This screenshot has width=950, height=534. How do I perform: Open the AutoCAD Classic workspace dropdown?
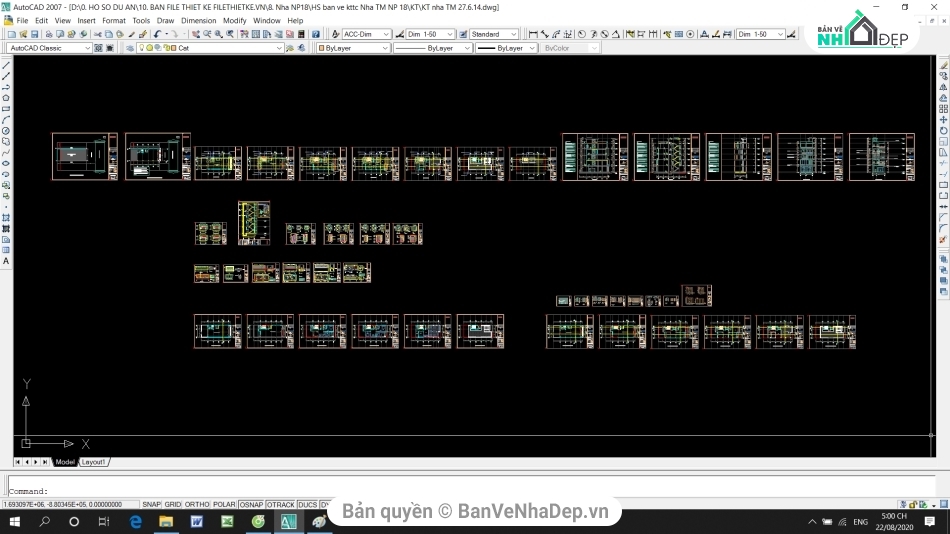87,48
